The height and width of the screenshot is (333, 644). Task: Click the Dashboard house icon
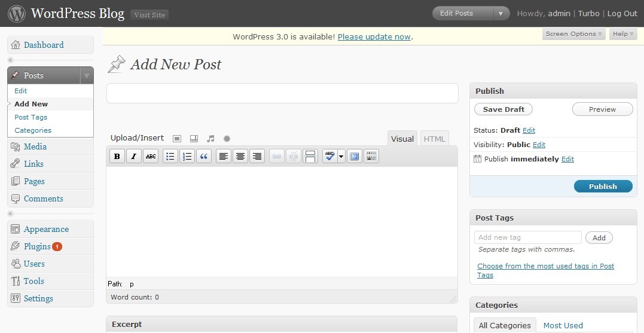pyautogui.click(x=15, y=45)
